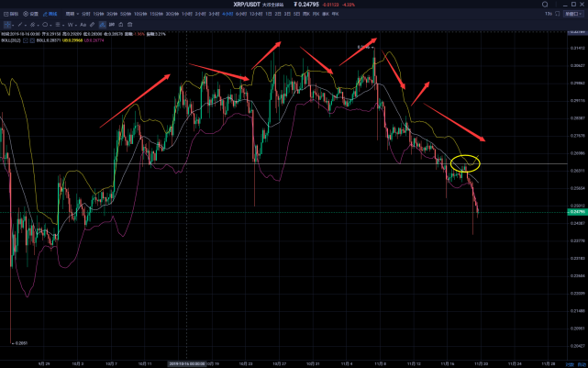The image size is (588, 368).
Task: Open the single-window layout dropdown
Action: [573, 14]
